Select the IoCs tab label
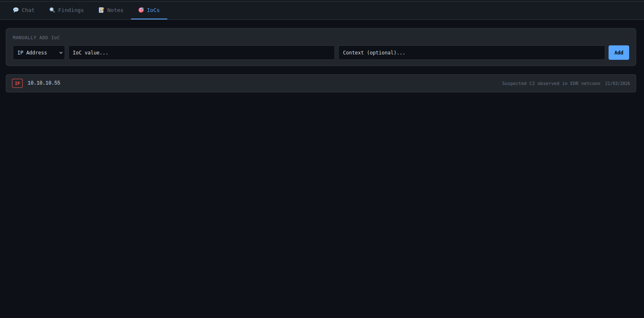 (x=153, y=10)
